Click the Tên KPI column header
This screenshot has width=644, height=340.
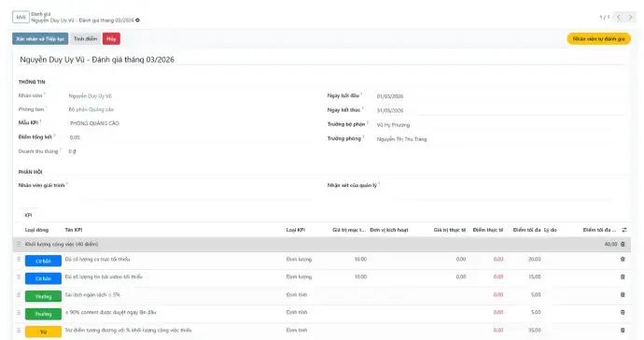point(74,230)
